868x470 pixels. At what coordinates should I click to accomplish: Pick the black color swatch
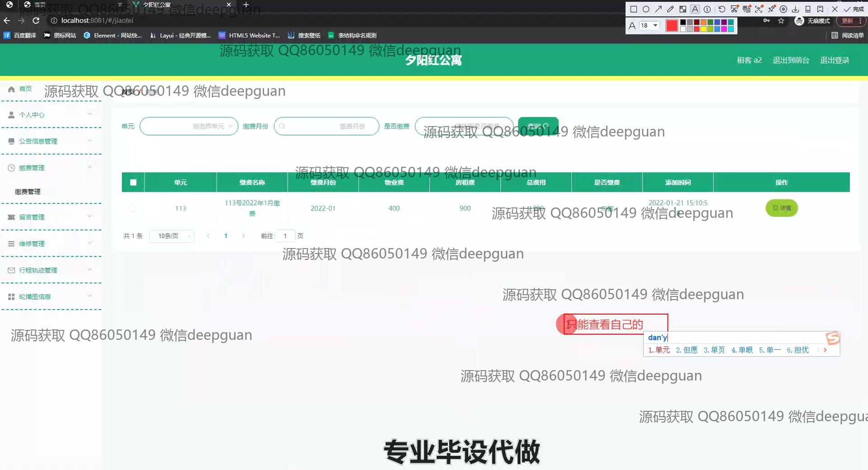pos(683,22)
